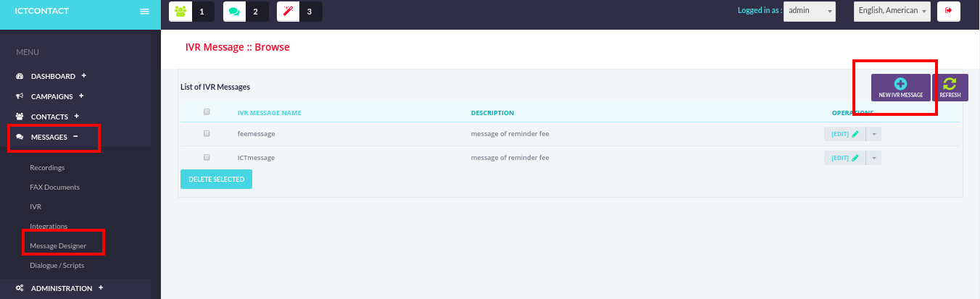
Task: Click the pencil icon in feemessage row
Action: [855, 134]
